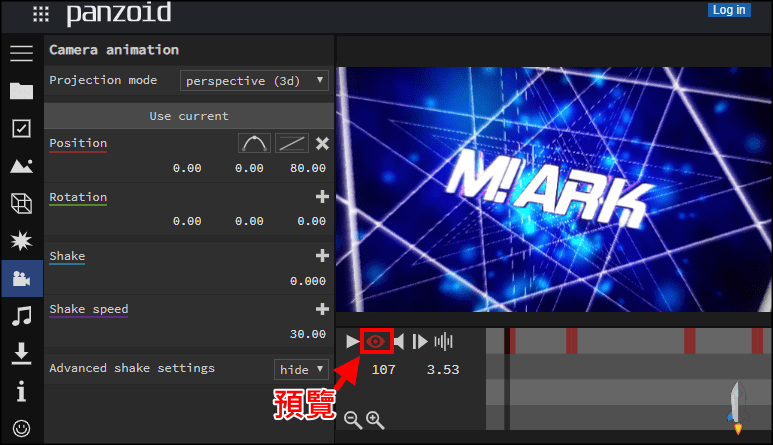773x445 pixels.
Task: Add keyframe with Rotation plus button
Action: click(322, 198)
